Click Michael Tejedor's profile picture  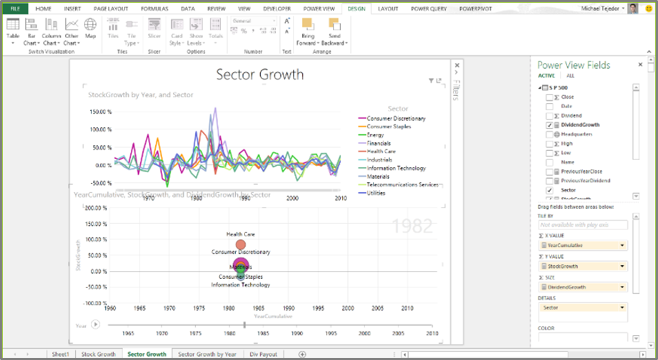point(633,8)
